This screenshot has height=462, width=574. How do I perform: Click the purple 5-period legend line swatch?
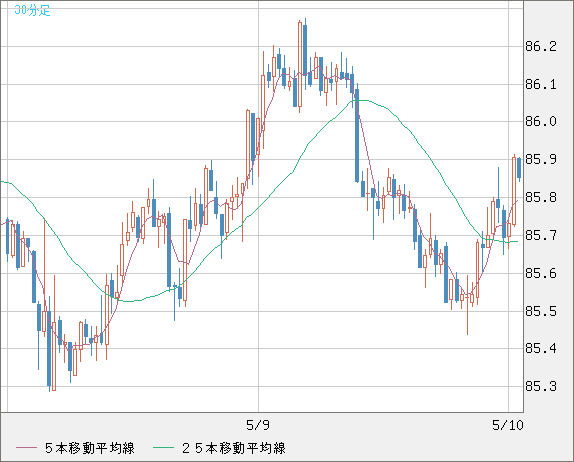pyautogui.click(x=26, y=448)
